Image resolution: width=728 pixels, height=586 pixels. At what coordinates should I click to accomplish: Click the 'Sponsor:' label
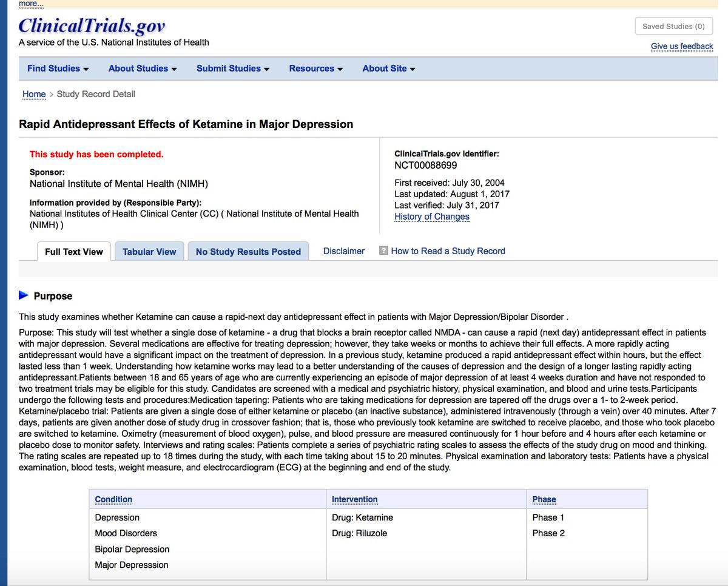(47, 172)
